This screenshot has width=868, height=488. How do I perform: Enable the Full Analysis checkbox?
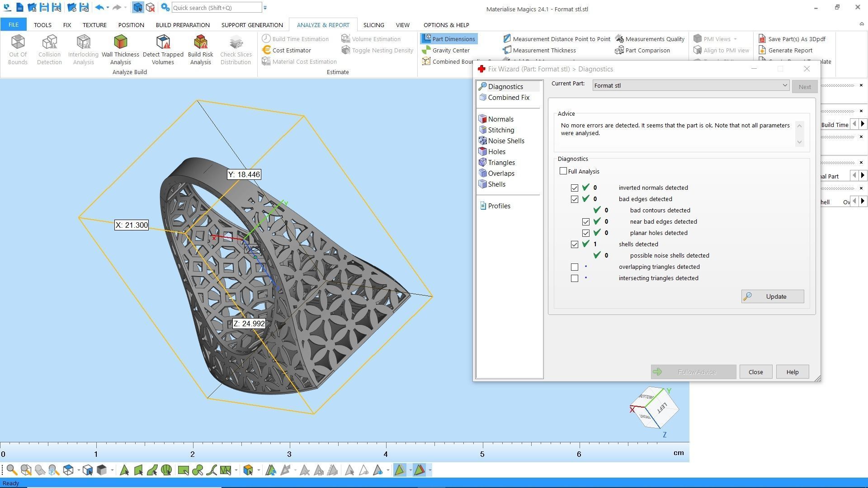click(563, 171)
